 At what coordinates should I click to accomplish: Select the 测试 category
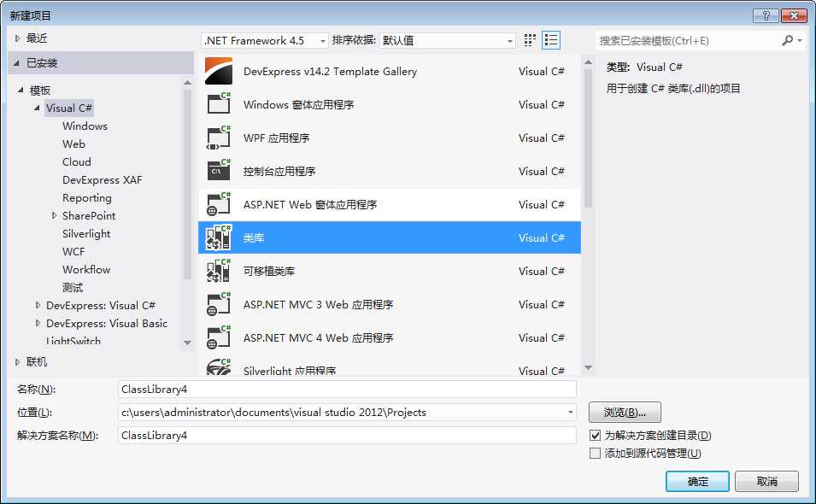(73, 288)
